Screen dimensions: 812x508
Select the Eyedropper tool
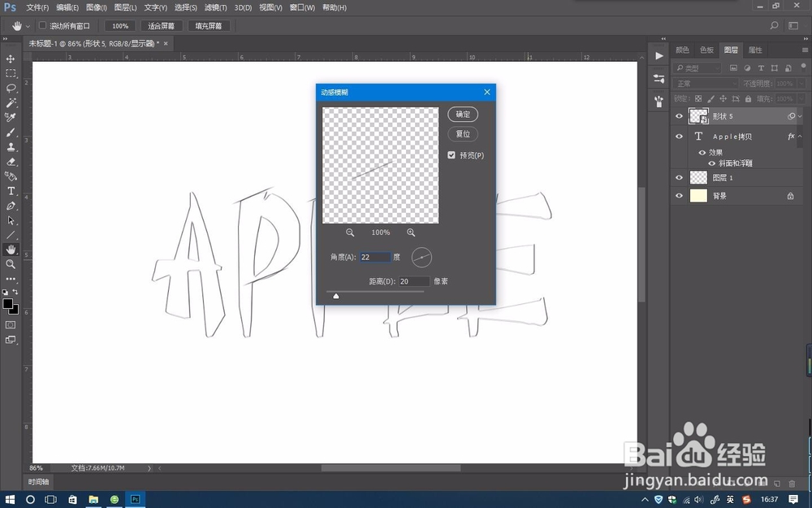(11, 117)
